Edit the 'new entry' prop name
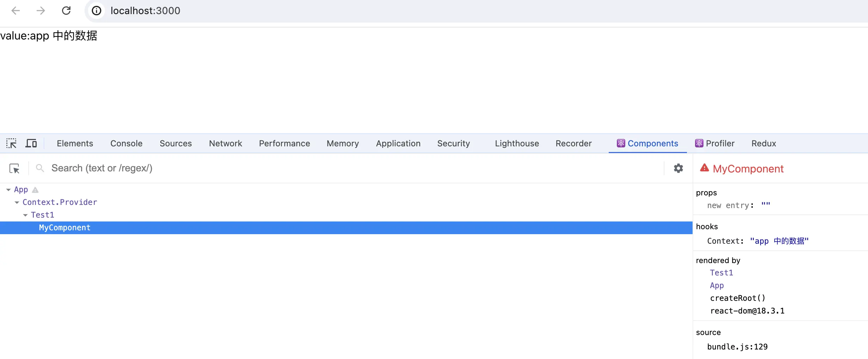 [x=728, y=205]
